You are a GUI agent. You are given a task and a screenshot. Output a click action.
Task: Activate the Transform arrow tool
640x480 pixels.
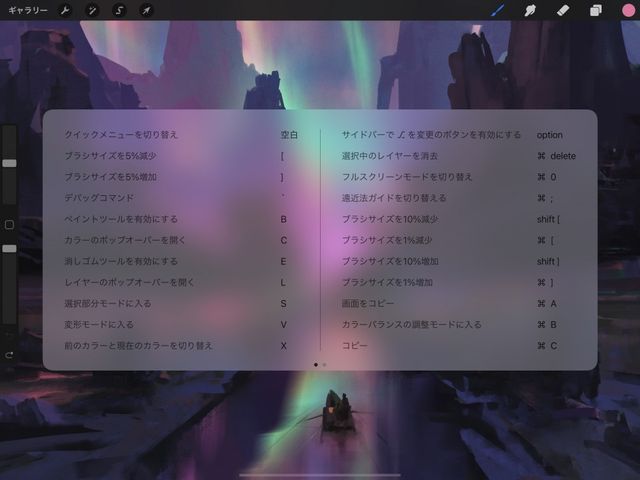(x=146, y=10)
